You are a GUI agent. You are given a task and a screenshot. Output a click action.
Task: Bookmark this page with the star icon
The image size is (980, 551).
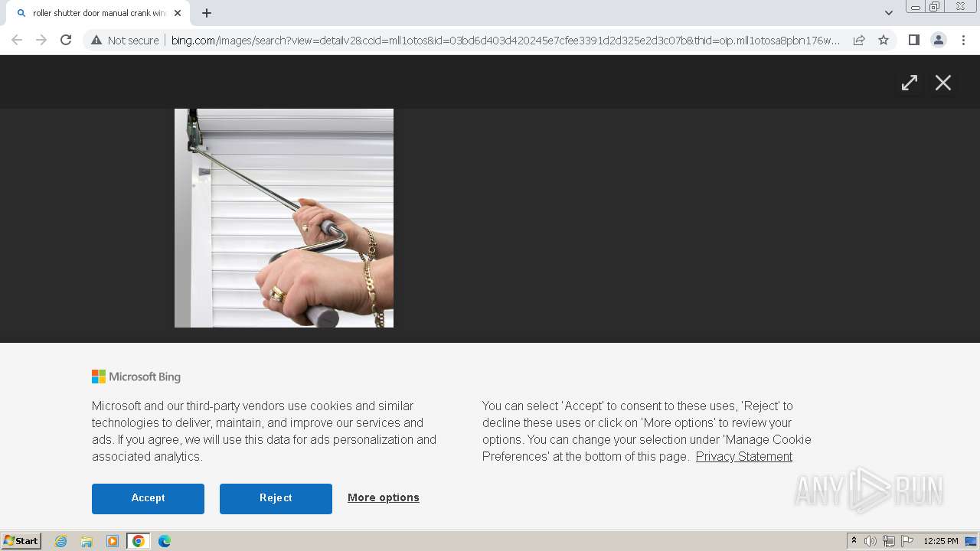point(884,40)
